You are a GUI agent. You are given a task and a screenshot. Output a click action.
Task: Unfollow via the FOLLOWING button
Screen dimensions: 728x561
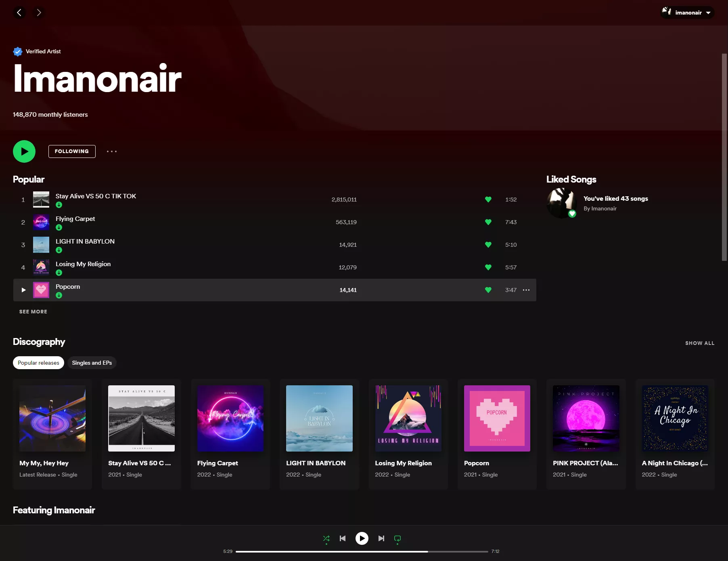click(72, 151)
